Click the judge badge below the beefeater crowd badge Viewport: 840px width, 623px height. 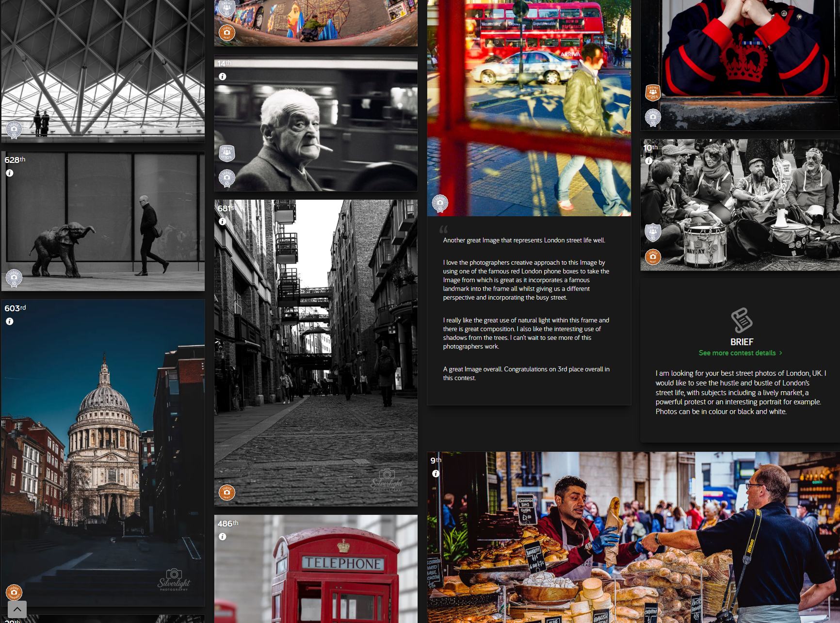point(653,117)
